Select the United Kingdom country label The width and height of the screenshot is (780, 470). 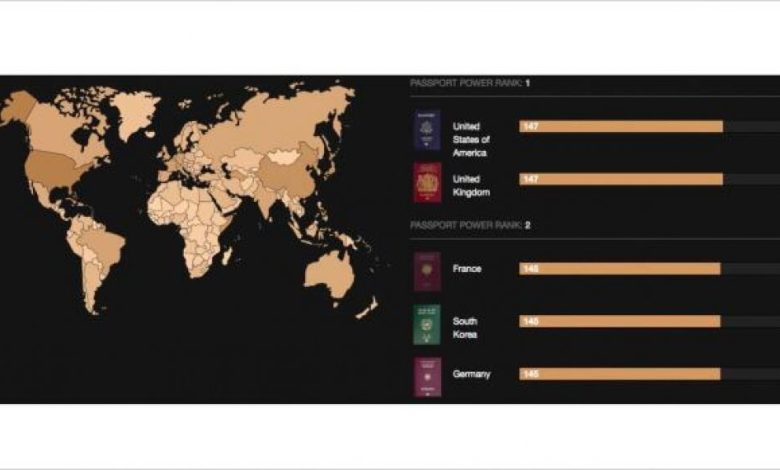[471, 186]
